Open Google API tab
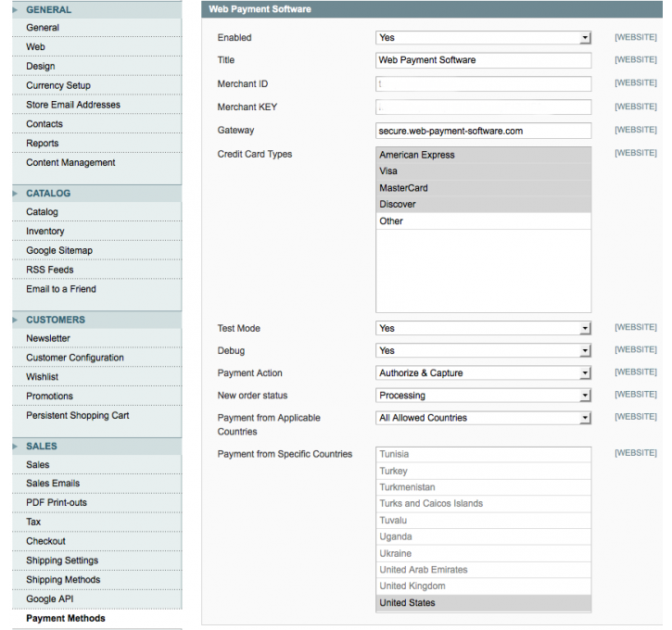 click(x=96, y=598)
